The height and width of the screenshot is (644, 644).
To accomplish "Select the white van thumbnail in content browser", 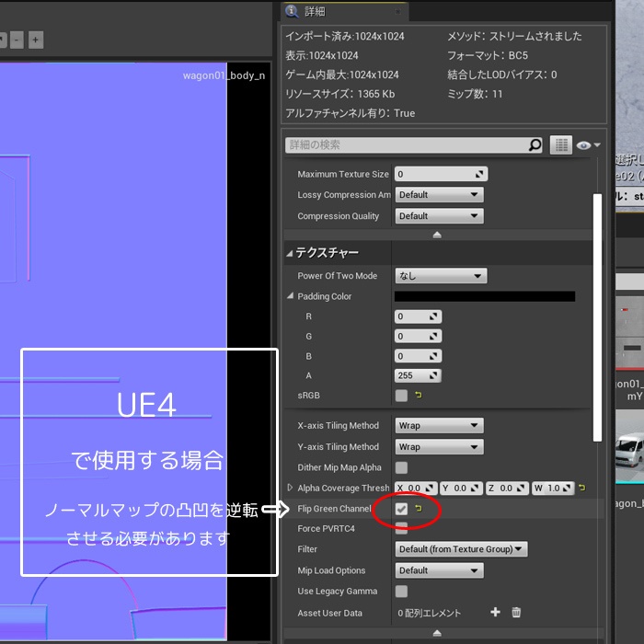I will click(x=629, y=448).
